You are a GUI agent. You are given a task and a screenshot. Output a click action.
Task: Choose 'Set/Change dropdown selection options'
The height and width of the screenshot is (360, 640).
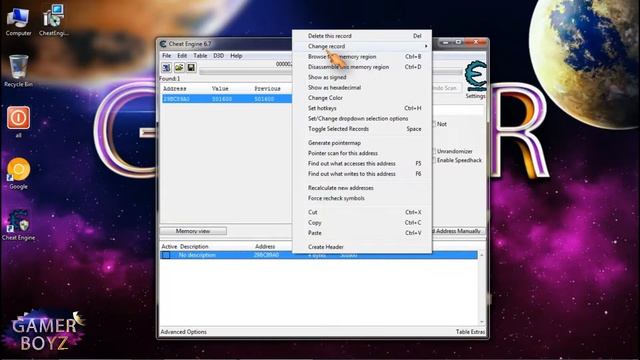tap(362, 118)
